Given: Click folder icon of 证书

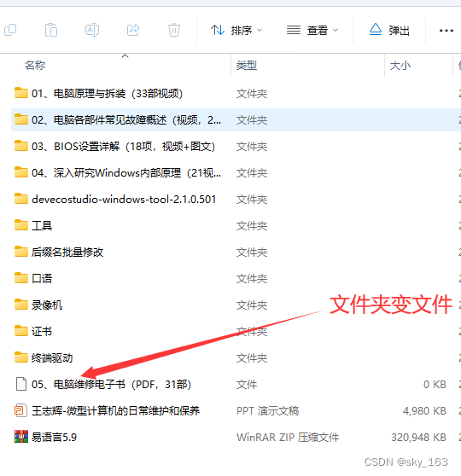Looking at the screenshot, I should click(21, 331).
